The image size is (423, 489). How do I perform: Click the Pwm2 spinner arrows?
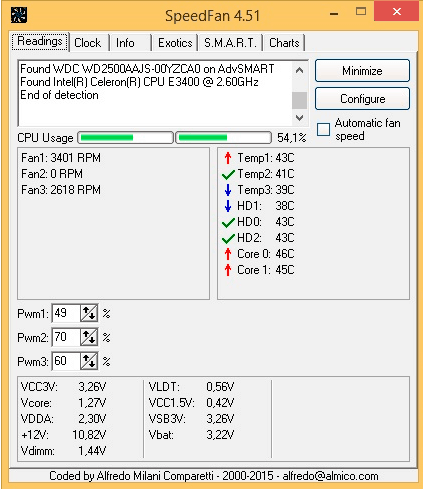point(89,337)
